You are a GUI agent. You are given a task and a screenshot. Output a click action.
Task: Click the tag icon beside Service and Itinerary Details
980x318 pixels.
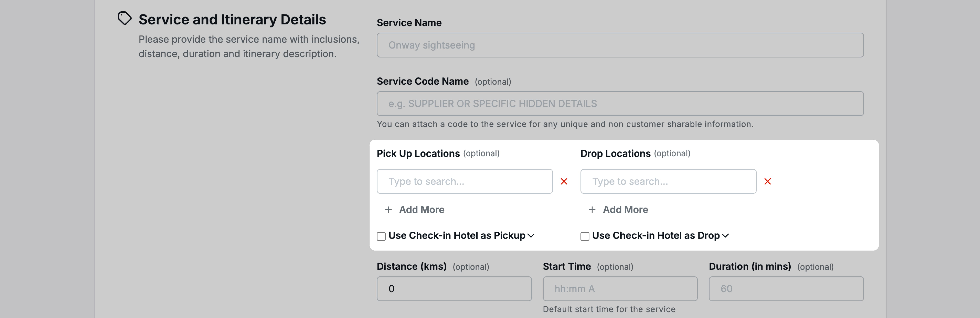(124, 18)
